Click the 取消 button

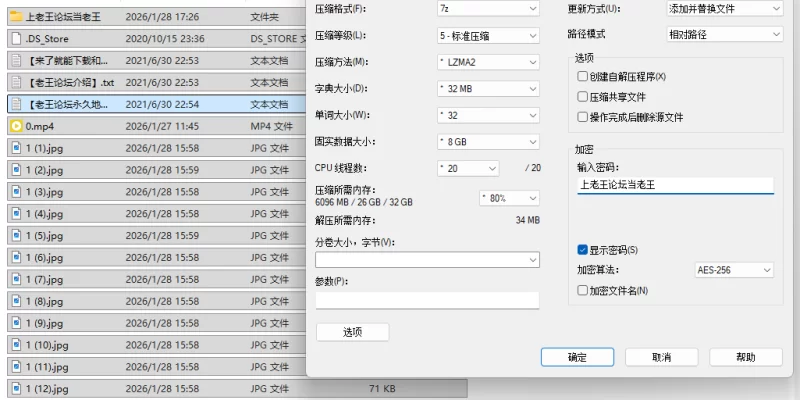(661, 357)
